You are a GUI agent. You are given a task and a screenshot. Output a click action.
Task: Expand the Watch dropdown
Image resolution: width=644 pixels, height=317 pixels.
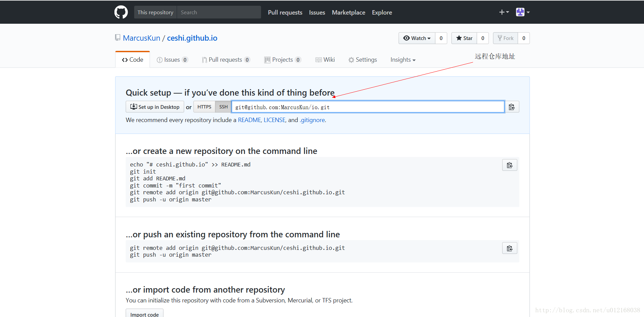[417, 38]
